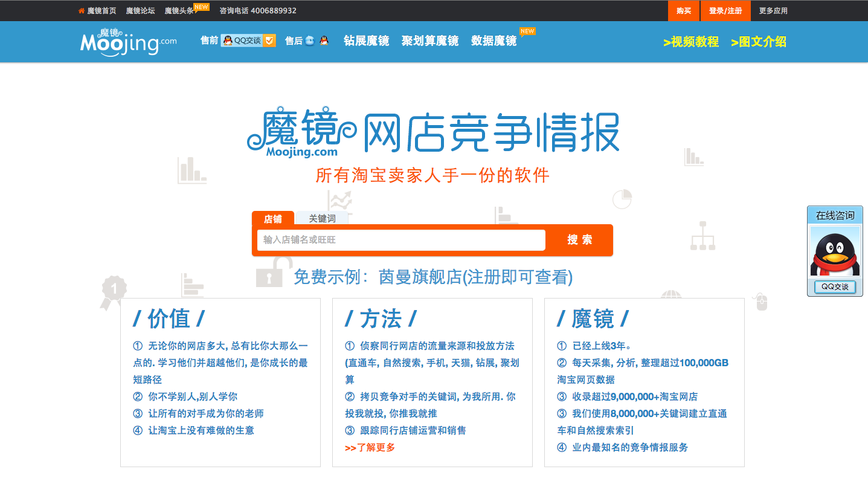This screenshot has height=501, width=868.
Task: Click the Moojing.com logo in blue header
Action: (129, 42)
